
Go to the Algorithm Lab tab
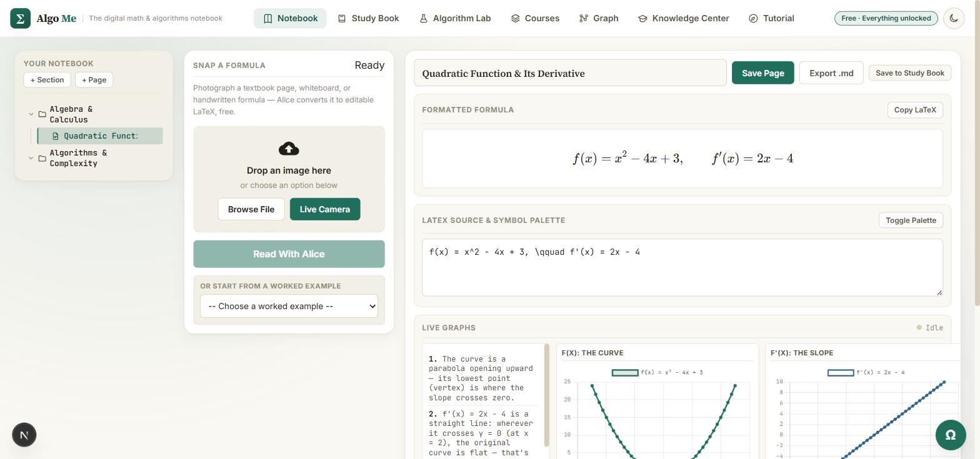pos(455,18)
